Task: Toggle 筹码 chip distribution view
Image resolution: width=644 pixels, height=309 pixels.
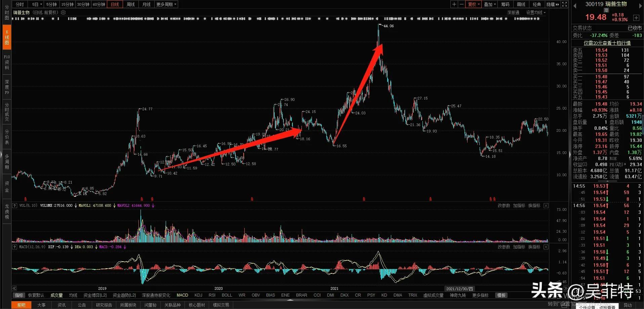Action: pyautogui.click(x=505, y=4)
